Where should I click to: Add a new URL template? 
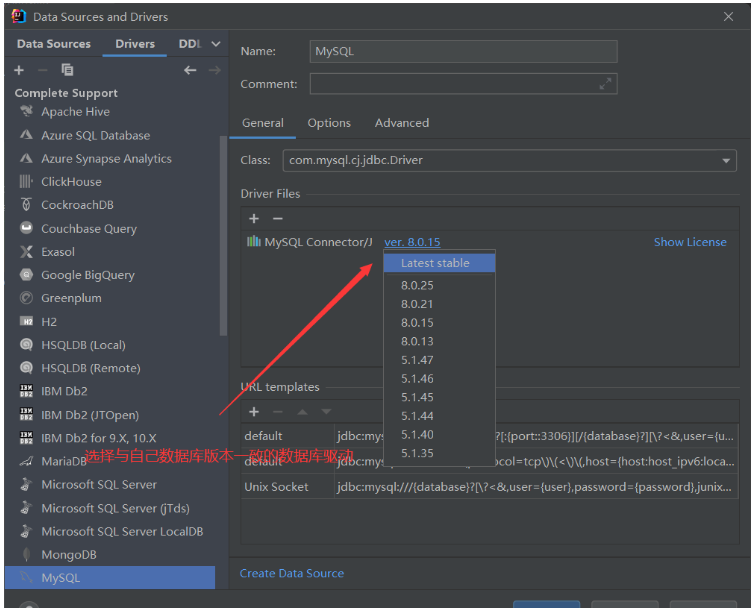coord(254,411)
